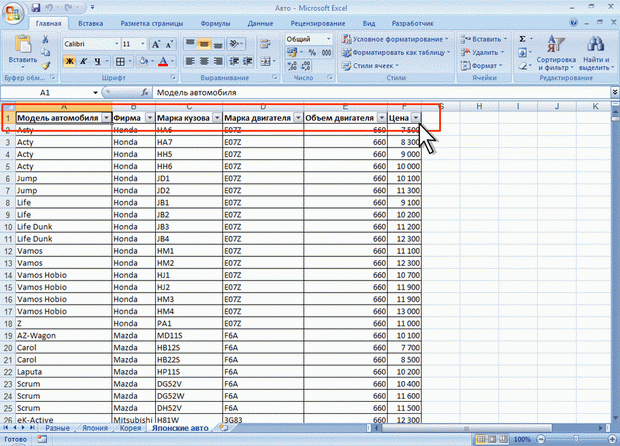Image resolution: width=620 pixels, height=446 pixels.
Task: Align text to top
Action: pyautogui.click(x=190, y=43)
